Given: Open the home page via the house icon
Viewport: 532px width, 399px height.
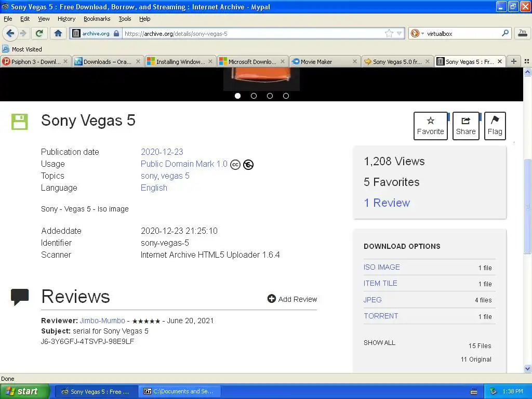Looking at the screenshot, I should [58, 33].
